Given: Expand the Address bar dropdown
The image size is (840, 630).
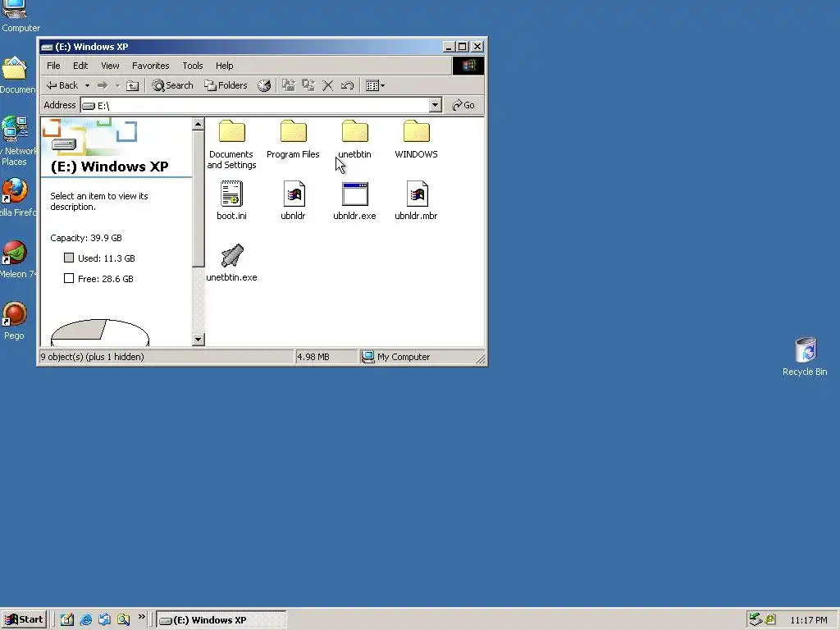Looking at the screenshot, I should [x=436, y=105].
